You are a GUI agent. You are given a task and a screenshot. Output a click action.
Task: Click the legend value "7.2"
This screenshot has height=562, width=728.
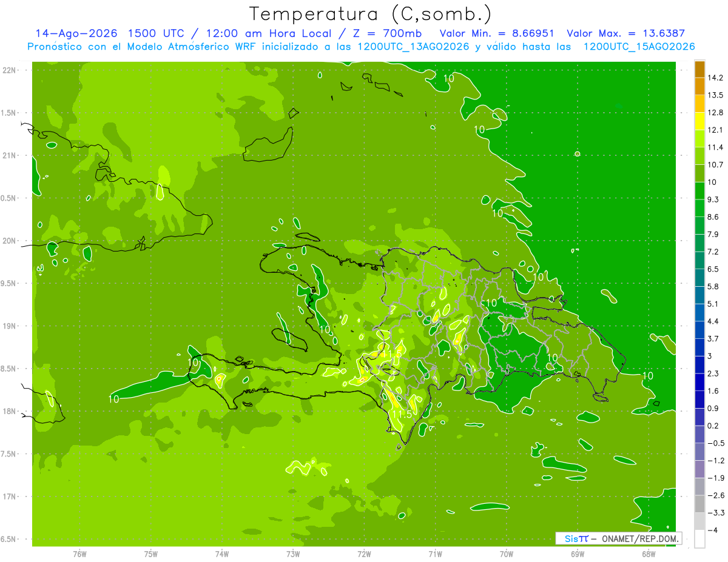pyautogui.click(x=713, y=252)
